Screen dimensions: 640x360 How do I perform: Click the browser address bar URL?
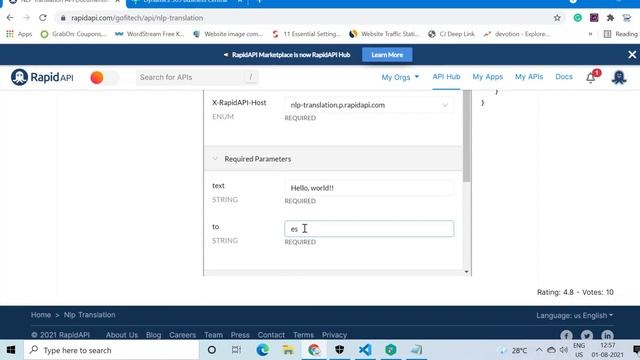pos(137,18)
